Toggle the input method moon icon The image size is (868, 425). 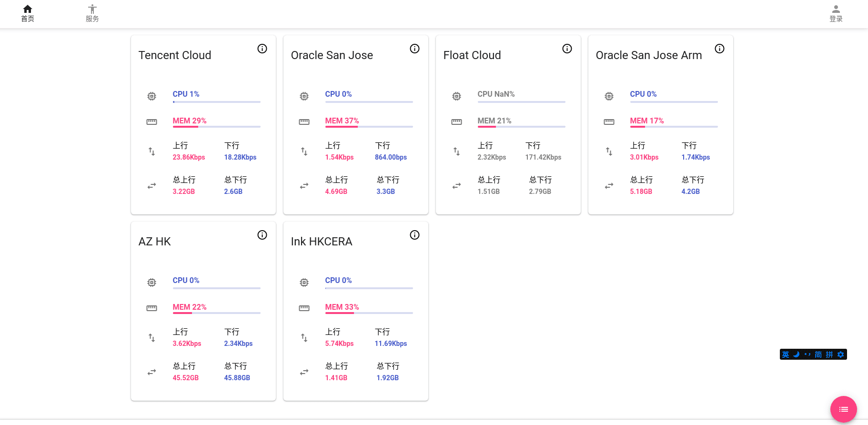[x=796, y=354]
